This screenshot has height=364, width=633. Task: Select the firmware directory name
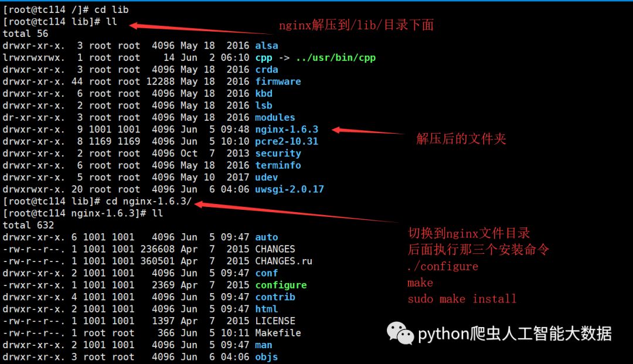coord(278,81)
